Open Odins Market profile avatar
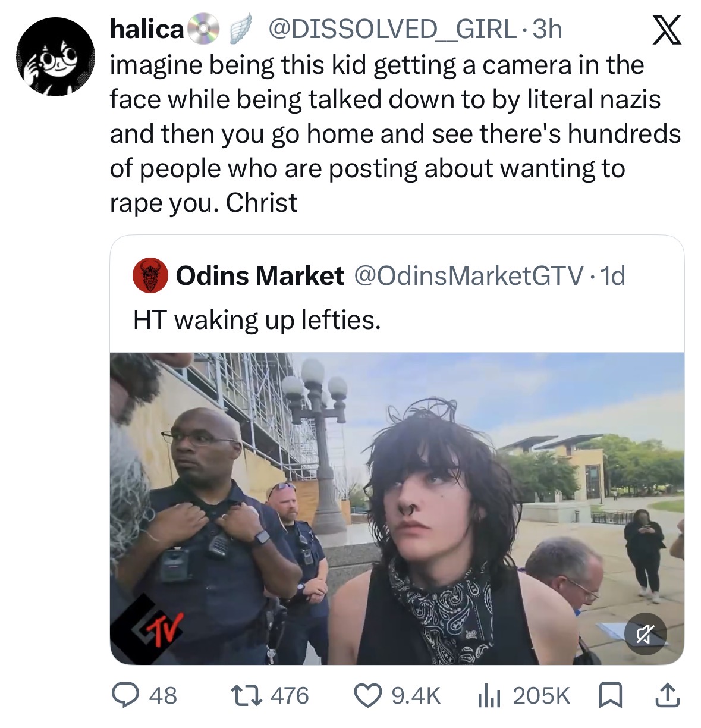 coord(150,275)
